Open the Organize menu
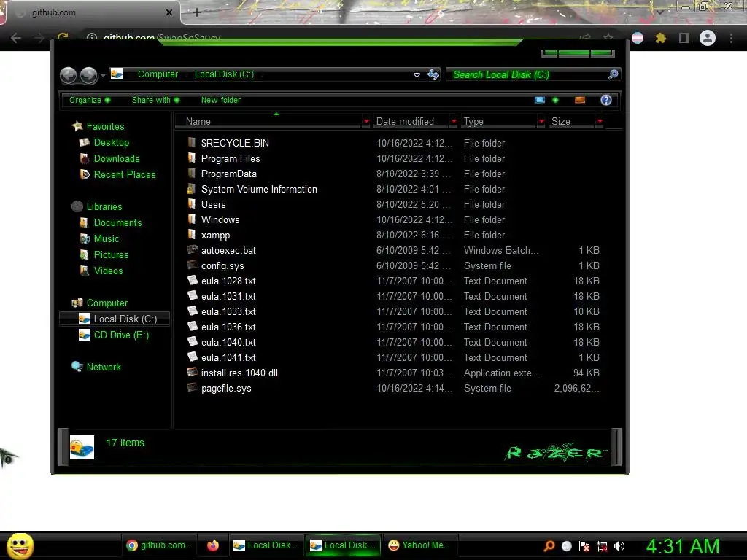The image size is (747, 560). click(x=90, y=100)
